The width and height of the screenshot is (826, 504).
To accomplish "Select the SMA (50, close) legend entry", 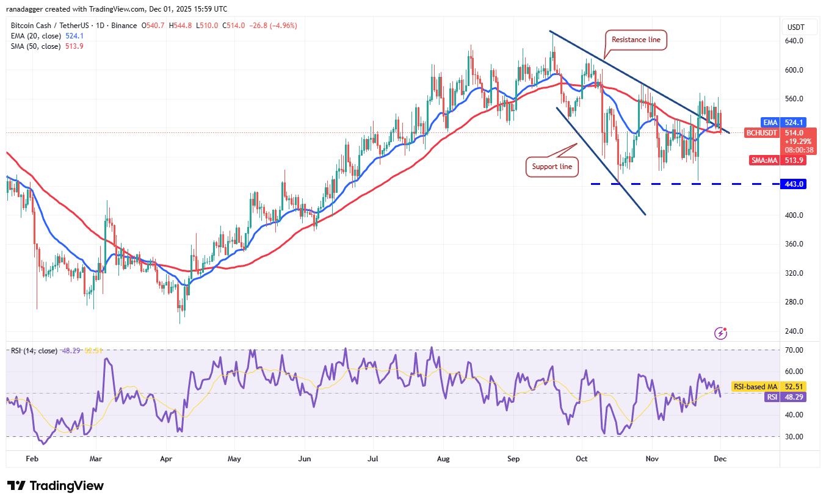I will (x=35, y=46).
